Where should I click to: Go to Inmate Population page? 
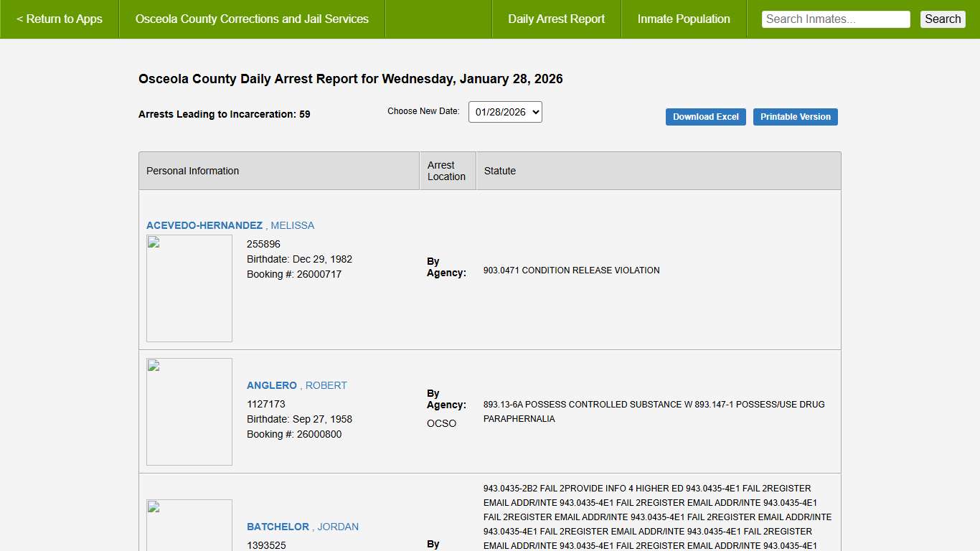[x=684, y=19]
